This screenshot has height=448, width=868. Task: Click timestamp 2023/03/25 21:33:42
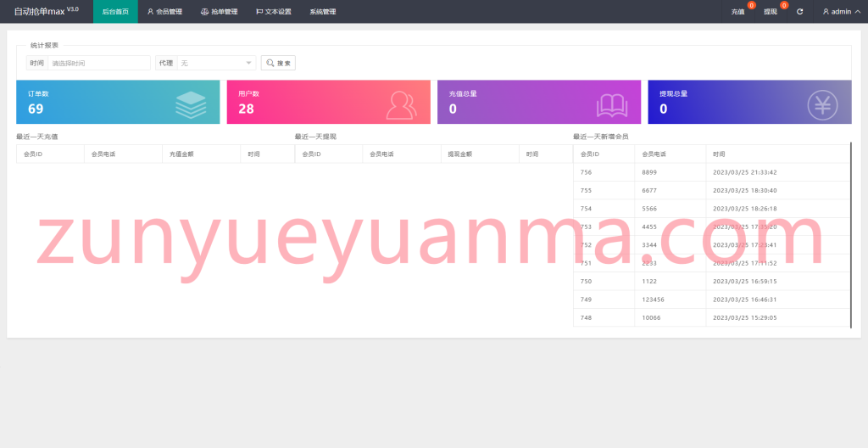point(744,172)
